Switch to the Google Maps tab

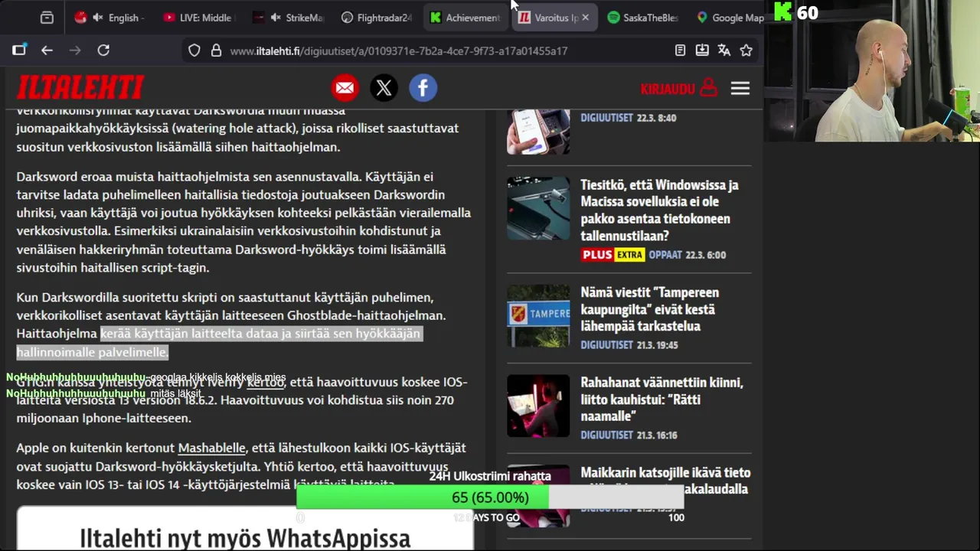(729, 18)
